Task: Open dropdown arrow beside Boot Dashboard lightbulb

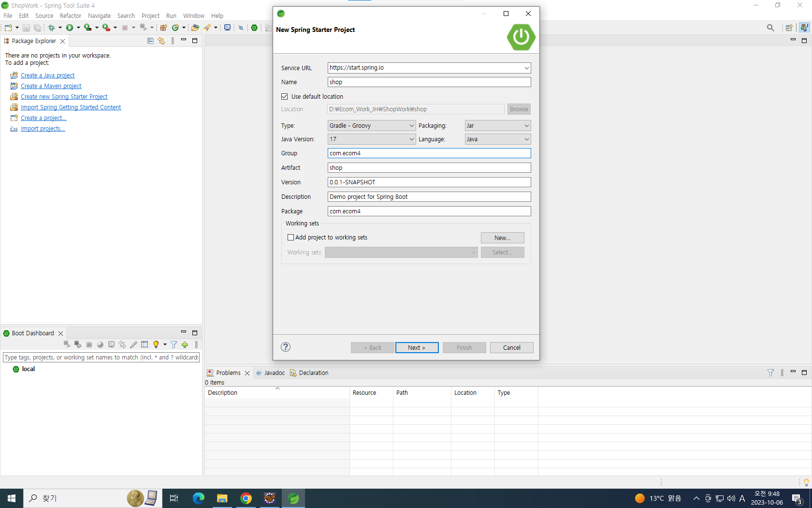Action: [x=165, y=344]
